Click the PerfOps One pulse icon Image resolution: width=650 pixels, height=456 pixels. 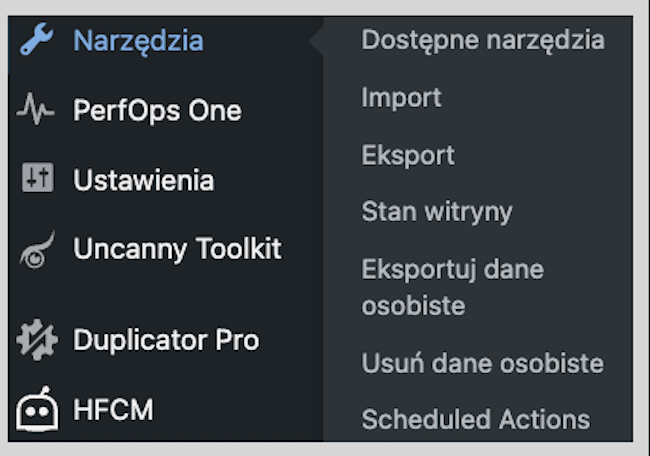[x=37, y=111]
